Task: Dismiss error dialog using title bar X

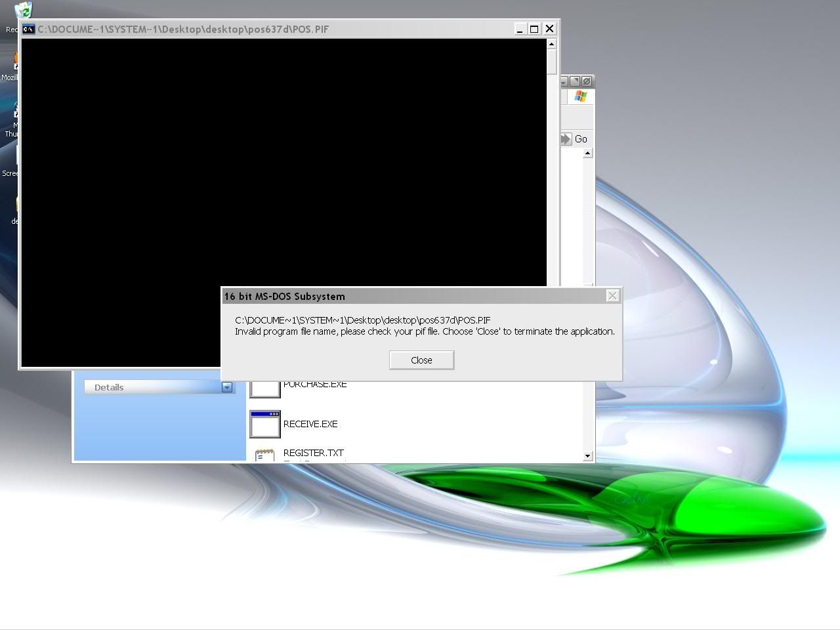Action: [612, 296]
